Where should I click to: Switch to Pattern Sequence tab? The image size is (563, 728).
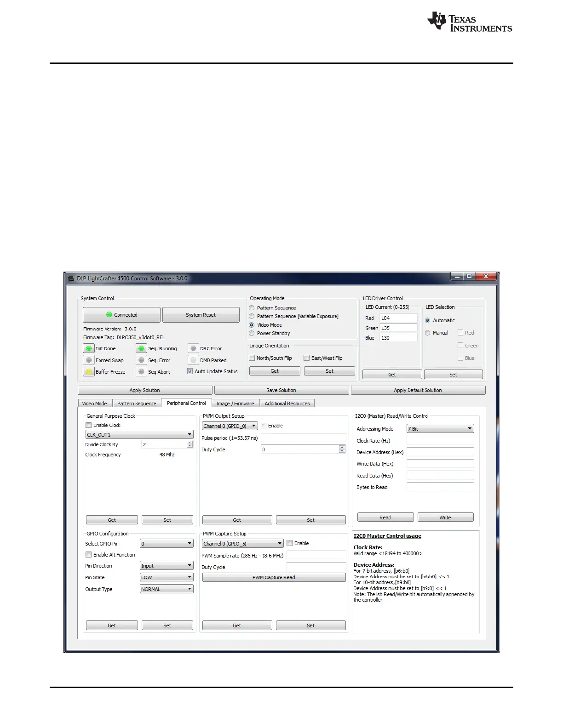point(137,404)
